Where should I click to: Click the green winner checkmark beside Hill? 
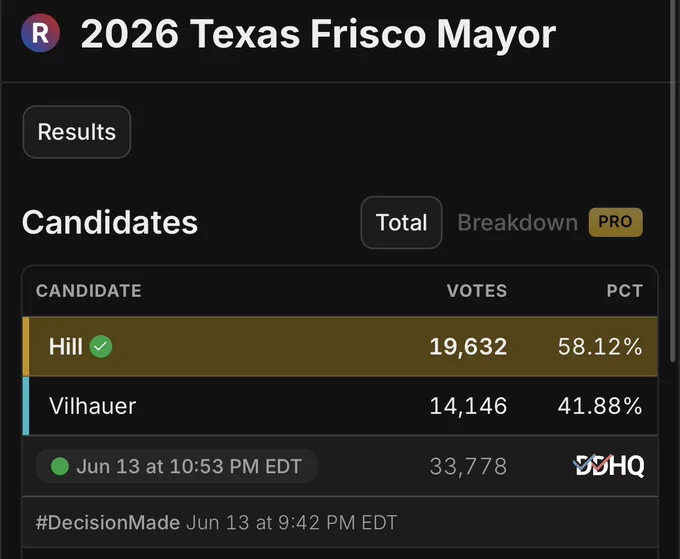pos(101,347)
